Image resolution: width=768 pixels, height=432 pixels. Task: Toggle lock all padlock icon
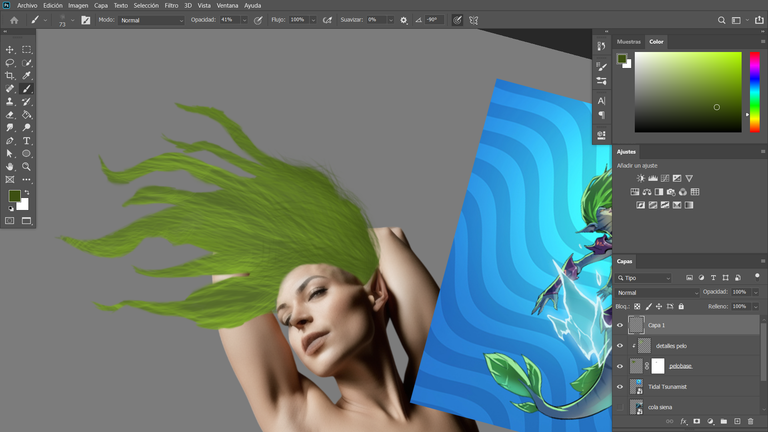(681, 307)
